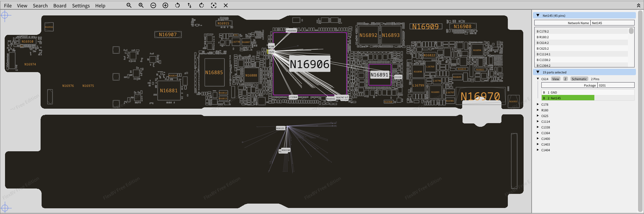Viewport: 644px width, 214px height.
Task: Collapse the 19 parts selected section
Action: pos(538,72)
